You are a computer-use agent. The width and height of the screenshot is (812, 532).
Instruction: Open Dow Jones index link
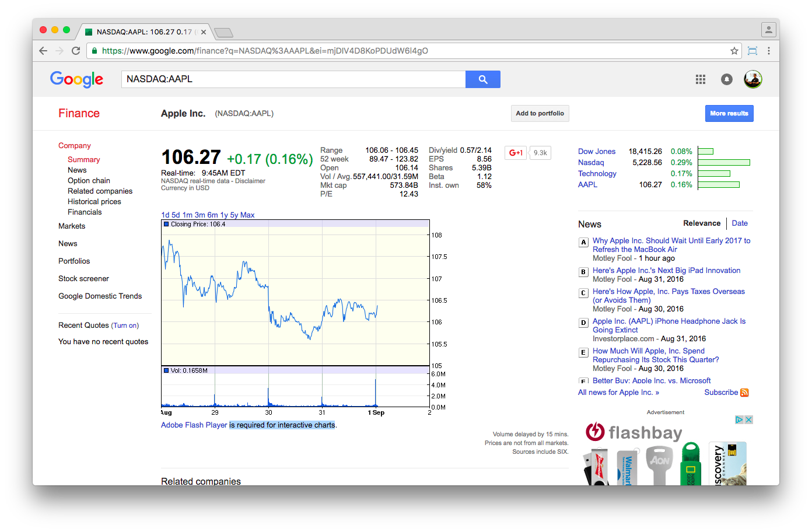(597, 152)
